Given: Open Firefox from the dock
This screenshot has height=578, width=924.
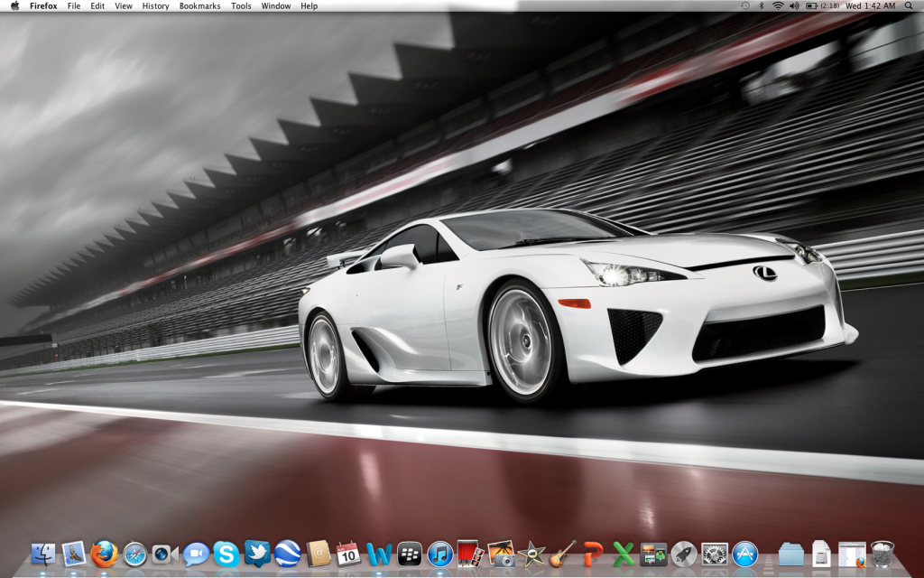Looking at the screenshot, I should coord(105,555).
